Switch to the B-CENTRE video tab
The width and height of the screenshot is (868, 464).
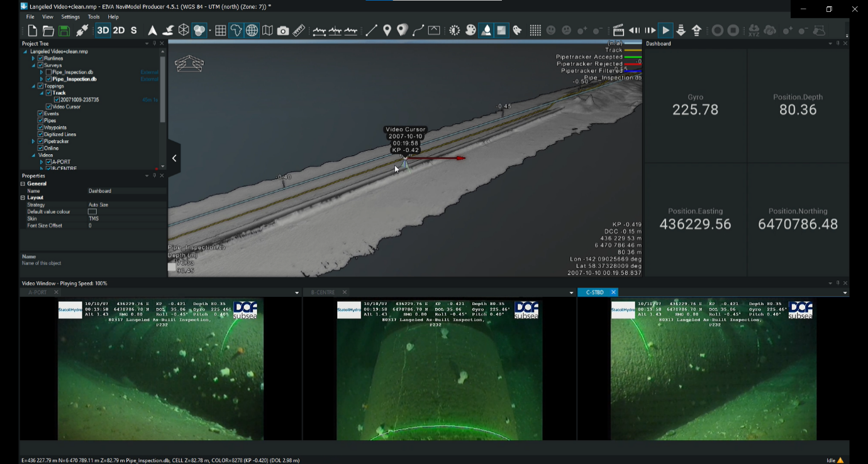click(x=321, y=292)
